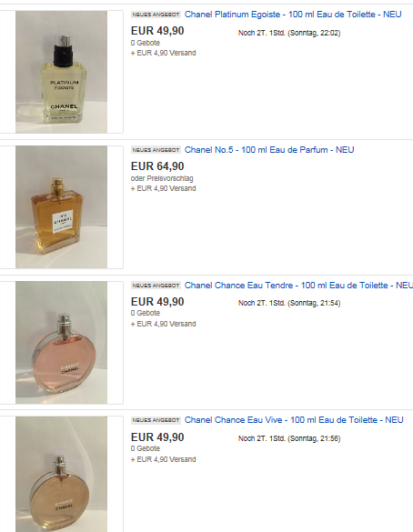Image resolution: width=413 pixels, height=532 pixels.
Task: Open the Chanel Chance Eau Tendre listing title
Action: (298, 286)
